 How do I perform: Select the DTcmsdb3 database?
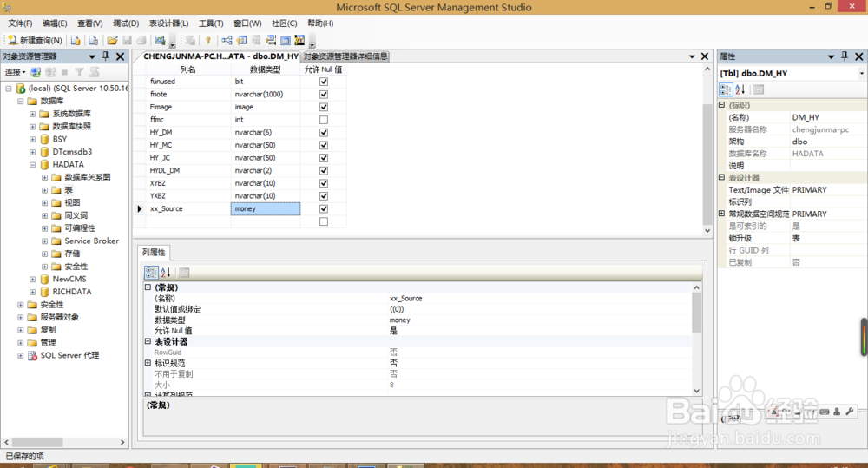tap(72, 152)
